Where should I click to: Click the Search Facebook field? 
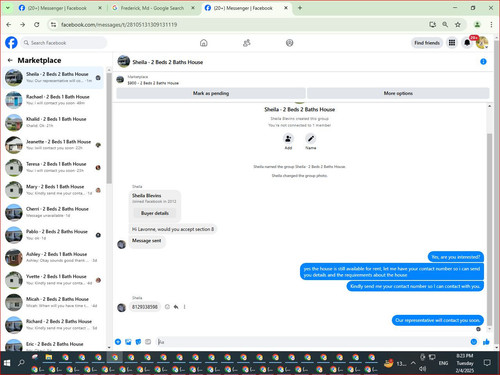tap(64, 43)
